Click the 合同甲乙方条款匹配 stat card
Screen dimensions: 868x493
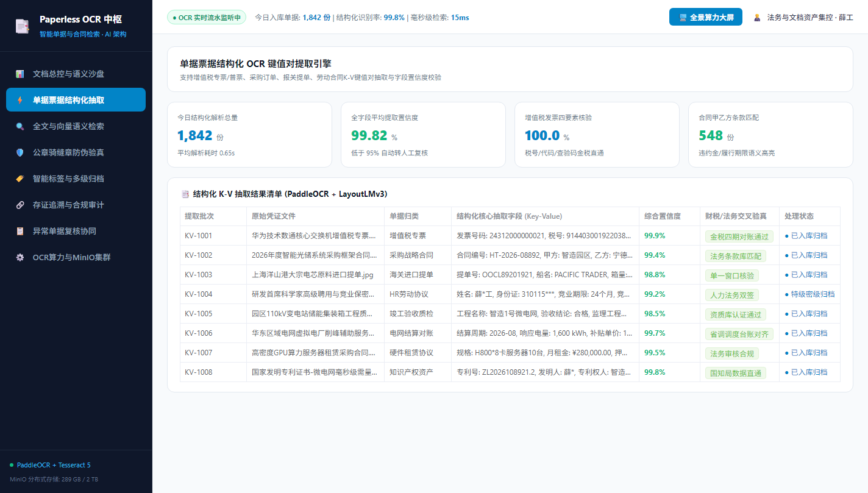pyautogui.click(x=770, y=135)
